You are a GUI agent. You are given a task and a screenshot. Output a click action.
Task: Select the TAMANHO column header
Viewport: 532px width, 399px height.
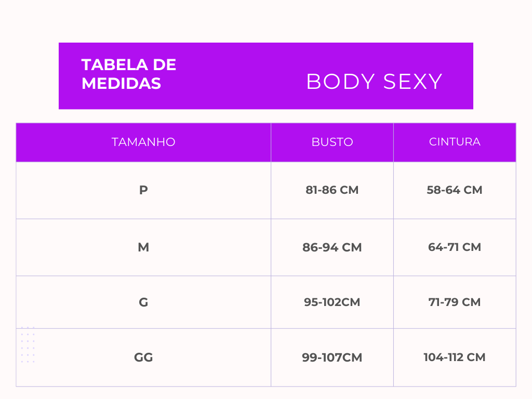(143, 142)
